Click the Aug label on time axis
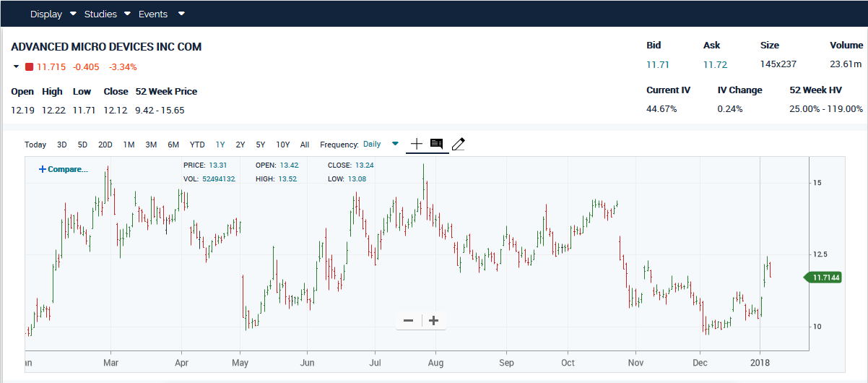The image size is (868, 383). click(435, 361)
